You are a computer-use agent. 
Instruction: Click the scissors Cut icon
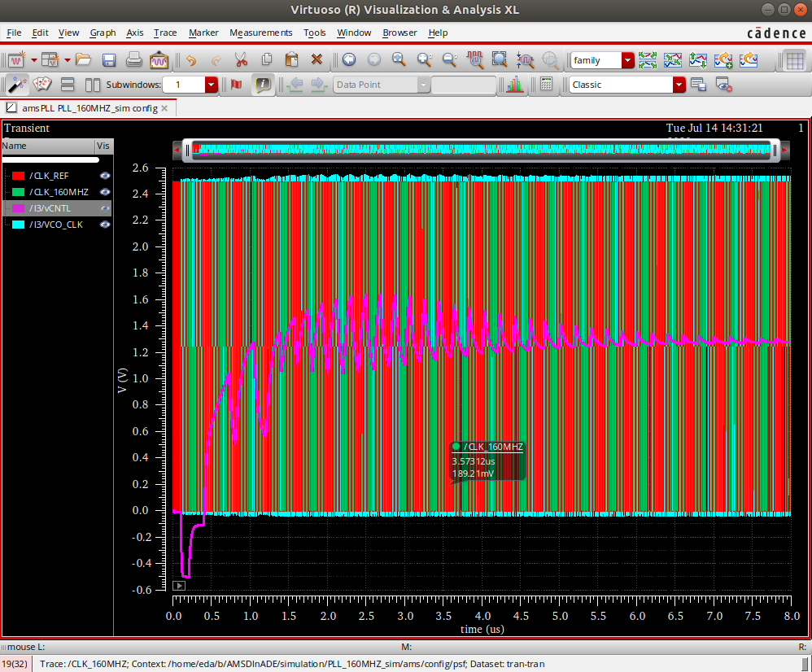click(x=241, y=60)
